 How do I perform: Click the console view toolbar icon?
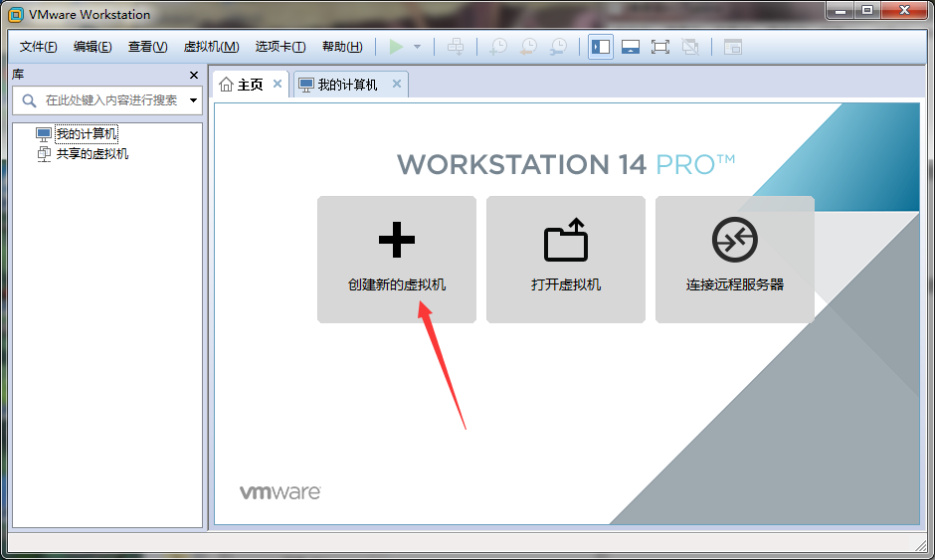point(732,47)
